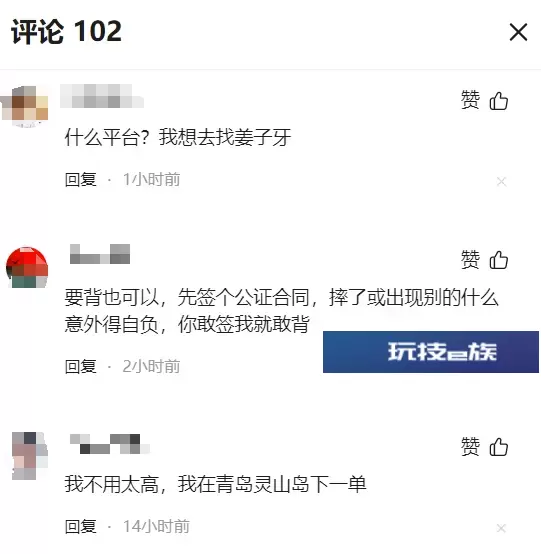Screen dimensions: 541x554
Task: Reply to the 什么平台 comment
Action: [x=81, y=179]
